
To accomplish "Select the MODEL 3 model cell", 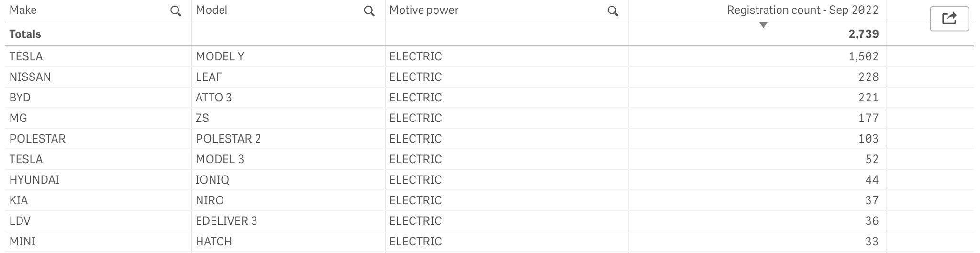I will point(220,159).
